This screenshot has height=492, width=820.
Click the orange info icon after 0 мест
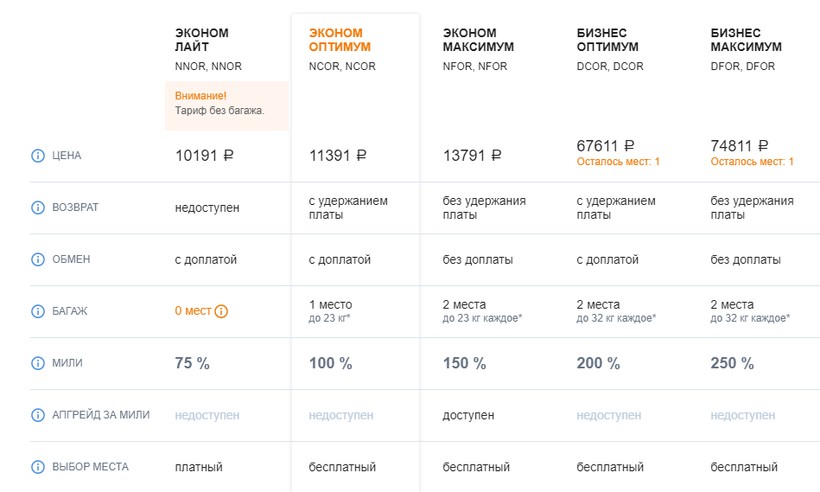pos(222,311)
